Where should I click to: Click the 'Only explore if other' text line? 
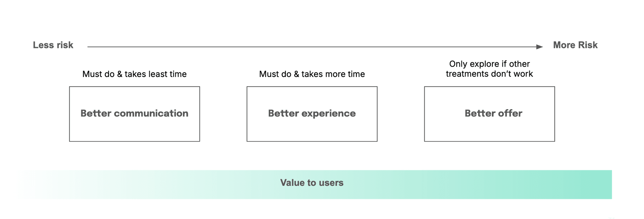click(x=489, y=64)
